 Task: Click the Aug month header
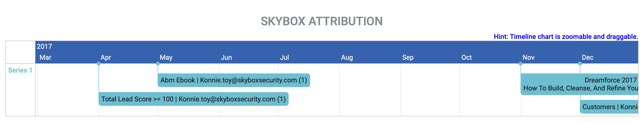[347, 57]
